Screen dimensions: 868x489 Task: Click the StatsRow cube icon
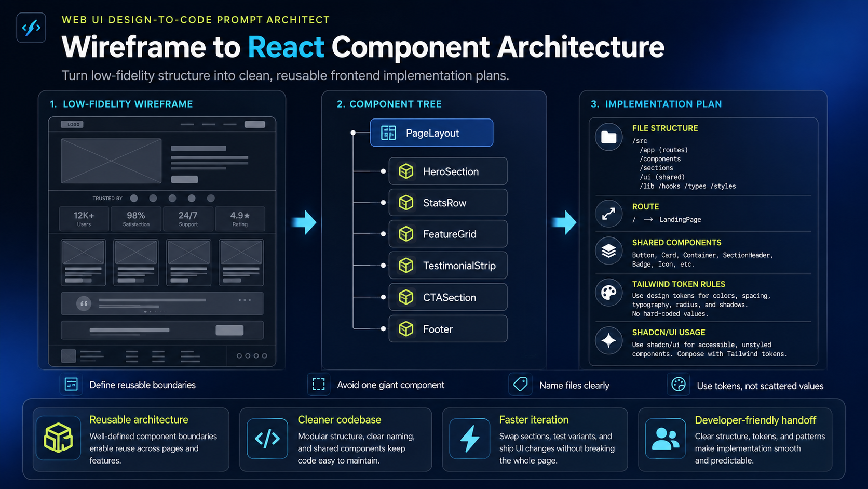pyautogui.click(x=406, y=203)
